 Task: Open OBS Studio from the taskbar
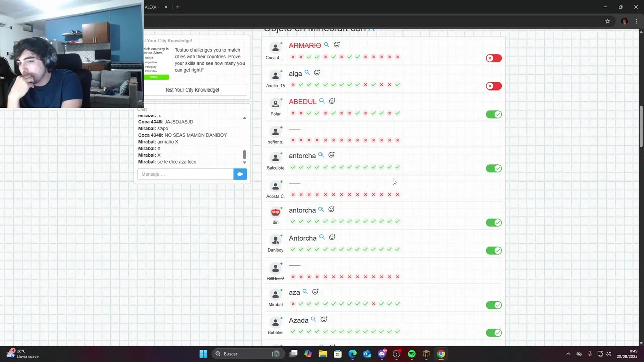pos(397,354)
